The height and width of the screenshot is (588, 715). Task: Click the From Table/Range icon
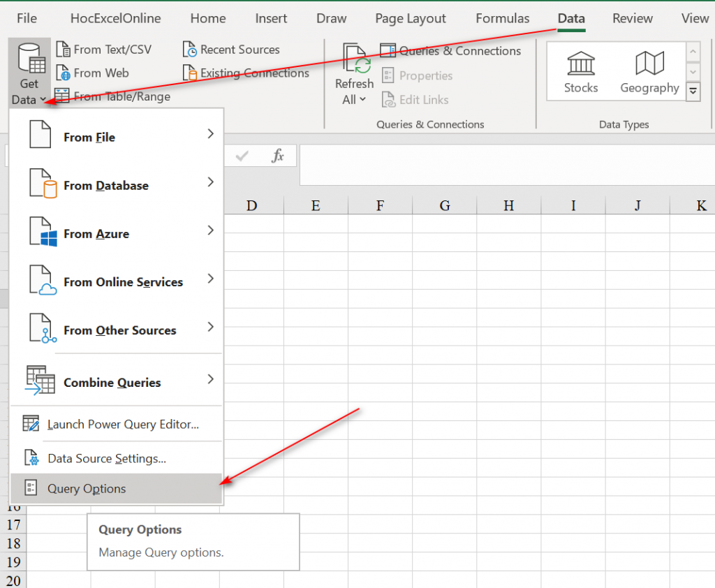pos(62,96)
